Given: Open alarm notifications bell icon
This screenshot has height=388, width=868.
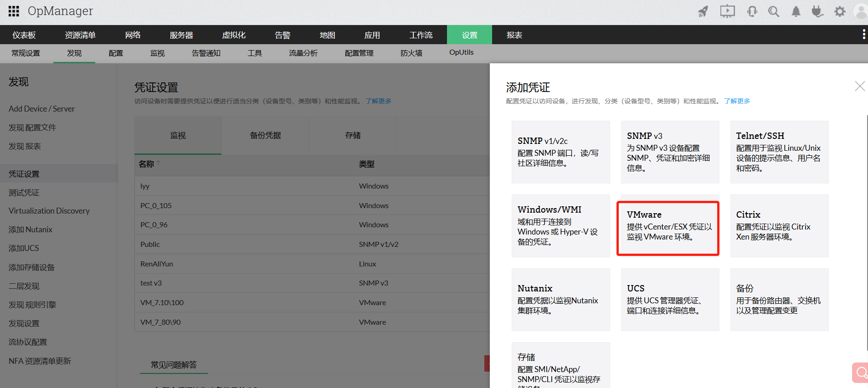Looking at the screenshot, I should click(796, 11).
